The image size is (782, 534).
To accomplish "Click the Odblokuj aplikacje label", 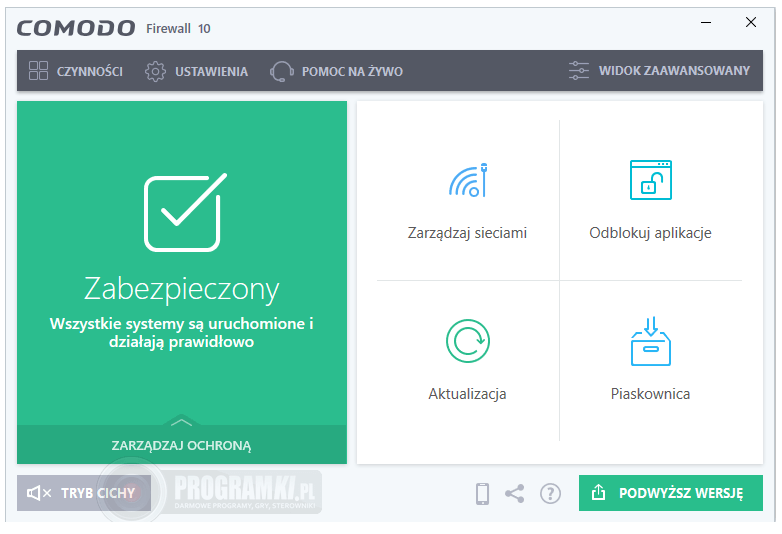I will point(650,233).
